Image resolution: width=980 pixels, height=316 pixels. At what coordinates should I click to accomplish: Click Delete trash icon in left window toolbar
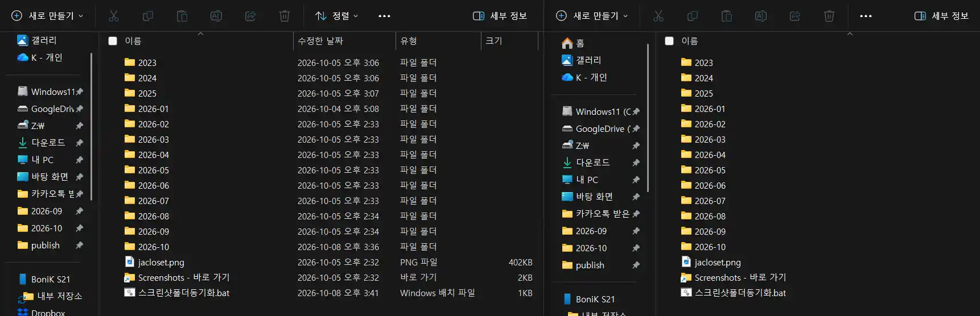pos(285,16)
